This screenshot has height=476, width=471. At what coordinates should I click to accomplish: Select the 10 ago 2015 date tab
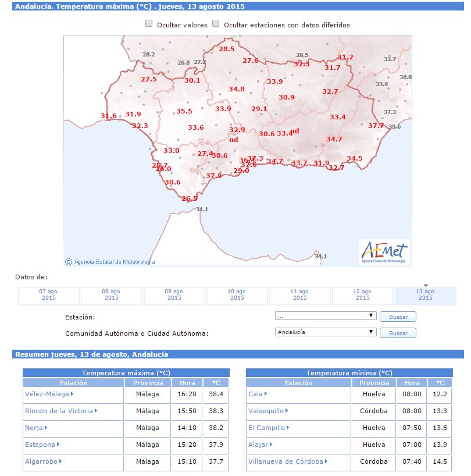(237, 296)
